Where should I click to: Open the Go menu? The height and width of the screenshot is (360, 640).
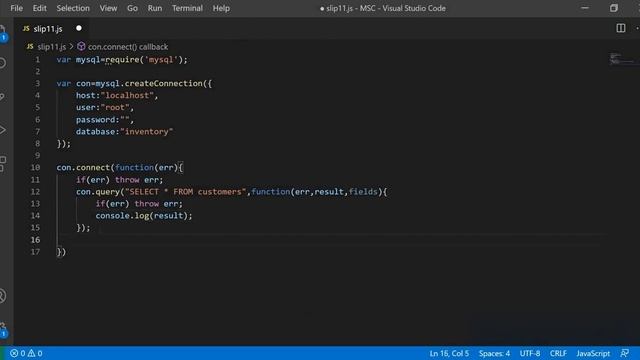pos(132,8)
